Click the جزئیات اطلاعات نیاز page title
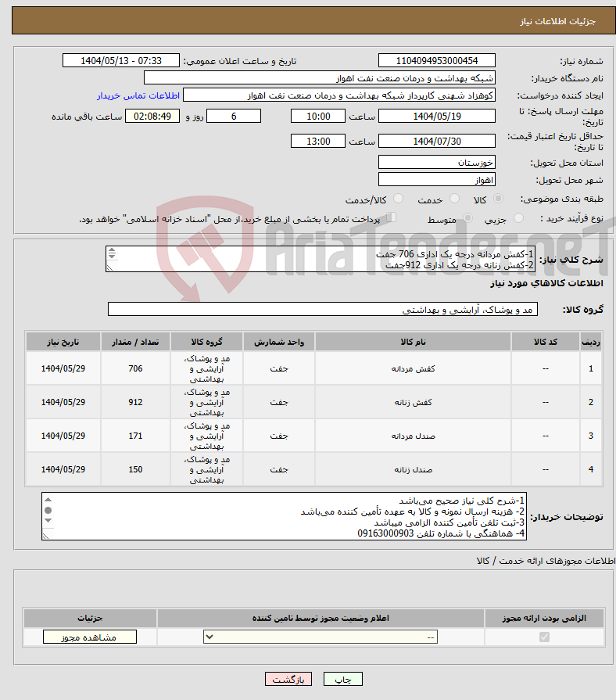 click(557, 21)
